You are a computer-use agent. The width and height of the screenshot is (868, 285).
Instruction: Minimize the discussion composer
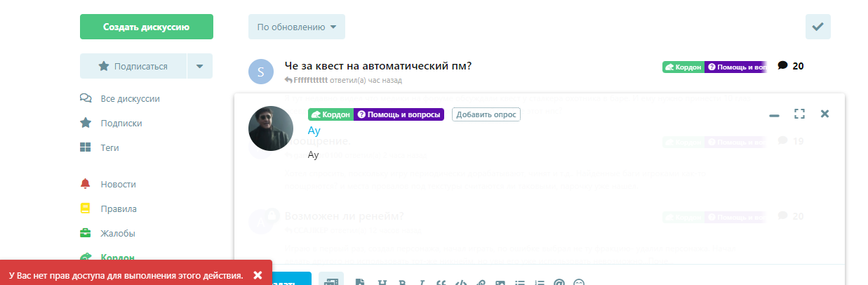774,114
